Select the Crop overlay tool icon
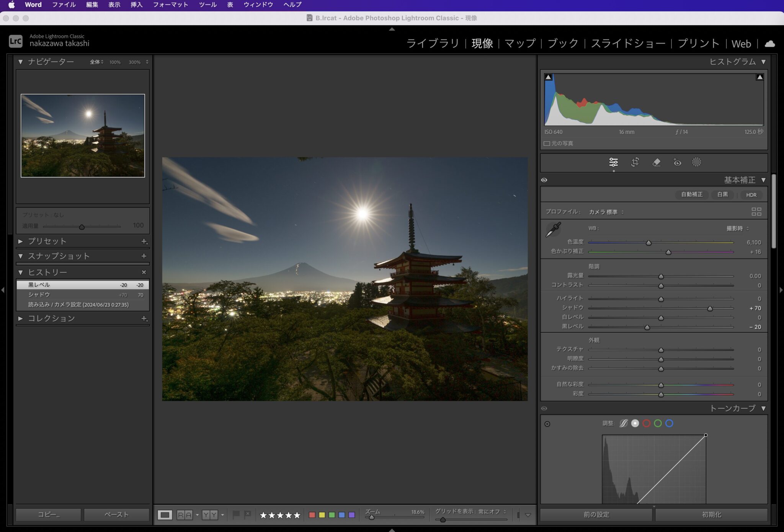Screen dimensions: 784x532 pyautogui.click(x=635, y=162)
